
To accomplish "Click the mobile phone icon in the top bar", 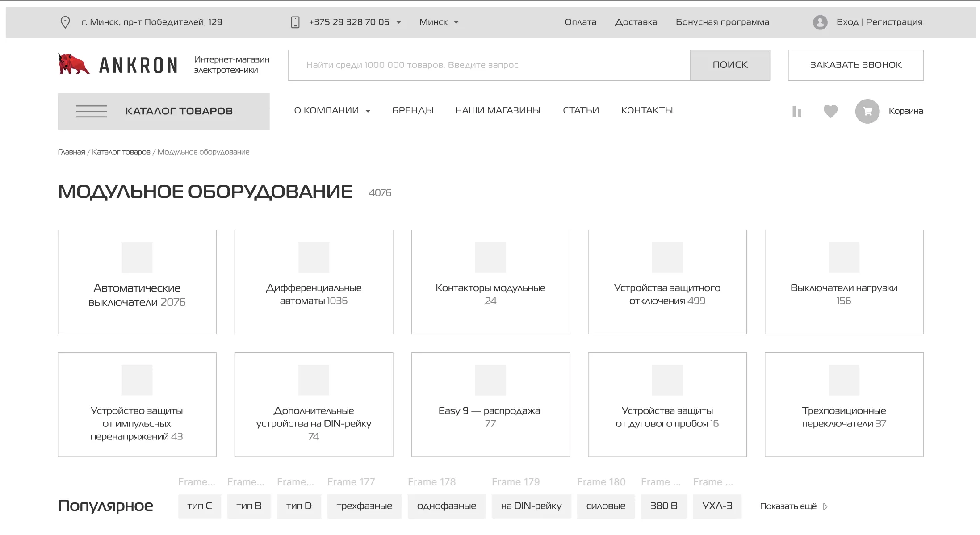I will (x=295, y=22).
